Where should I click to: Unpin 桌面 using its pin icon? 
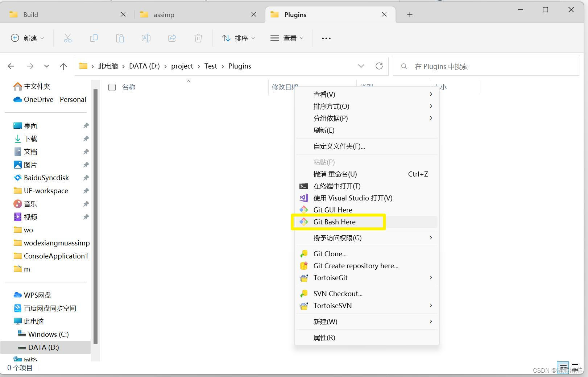pyautogui.click(x=86, y=126)
